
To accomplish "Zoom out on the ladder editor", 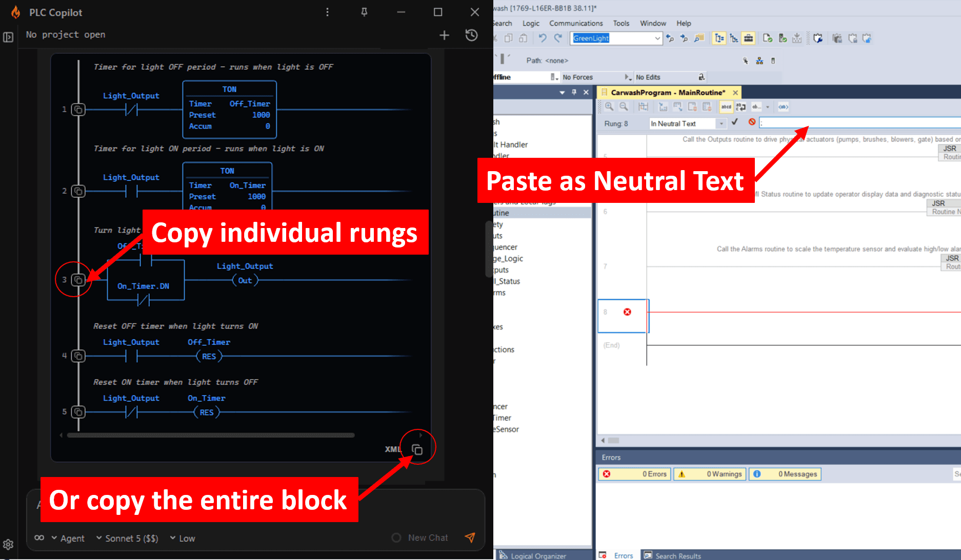I will (624, 107).
